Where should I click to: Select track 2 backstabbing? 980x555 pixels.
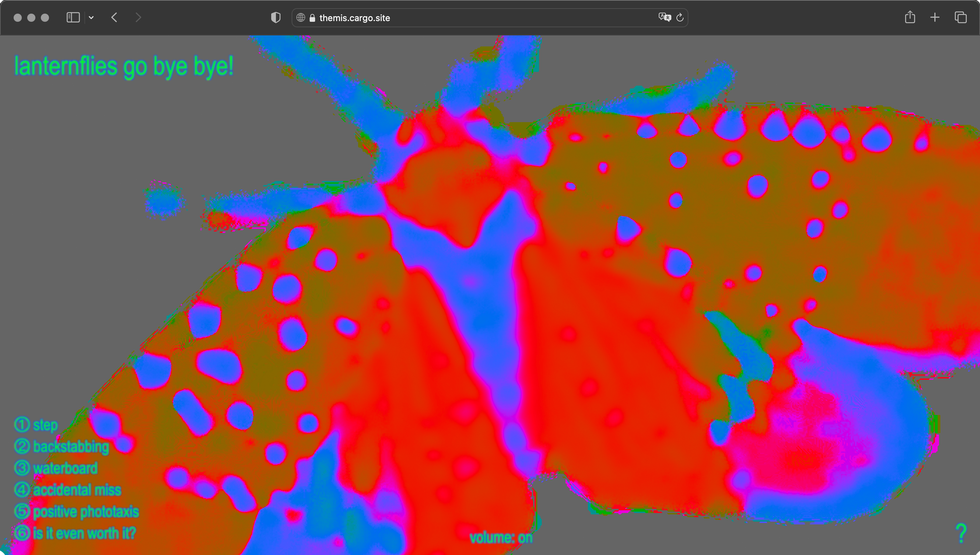click(62, 447)
